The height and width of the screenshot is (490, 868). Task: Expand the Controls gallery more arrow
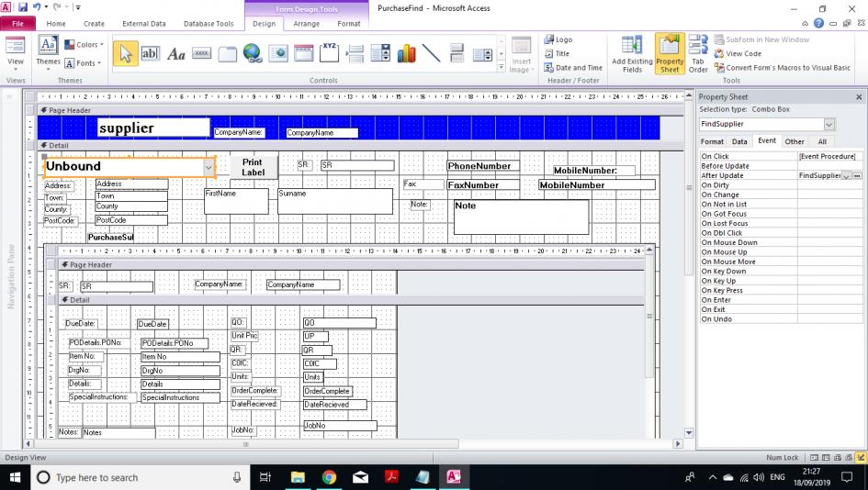(x=502, y=68)
